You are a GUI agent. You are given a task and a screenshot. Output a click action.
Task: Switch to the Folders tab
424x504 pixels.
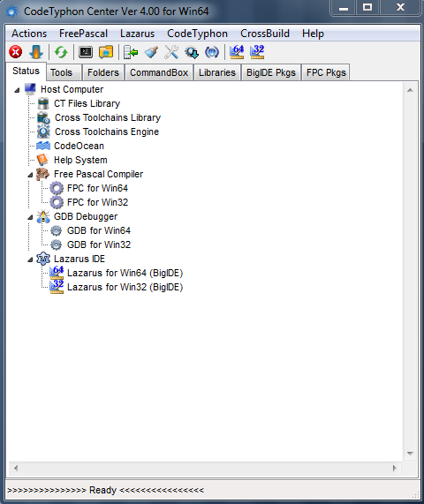[x=103, y=72]
